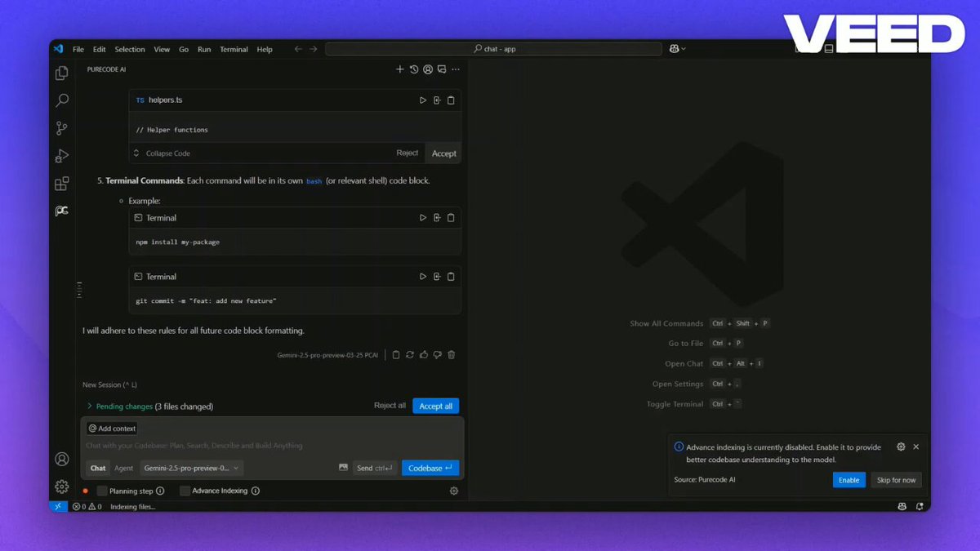Open the Selection menu
This screenshot has height=551, width=980.
coord(130,49)
